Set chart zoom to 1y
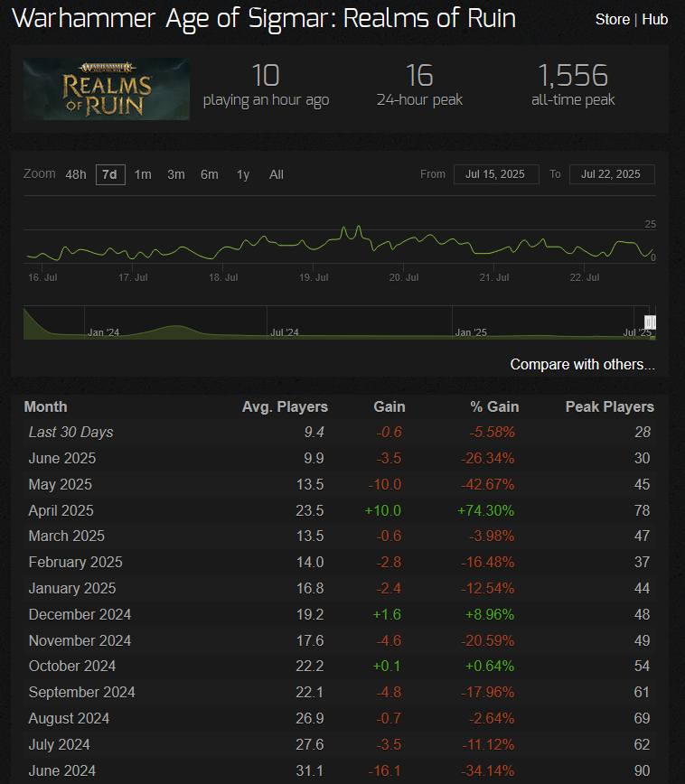The height and width of the screenshot is (784, 685). pyautogui.click(x=243, y=174)
